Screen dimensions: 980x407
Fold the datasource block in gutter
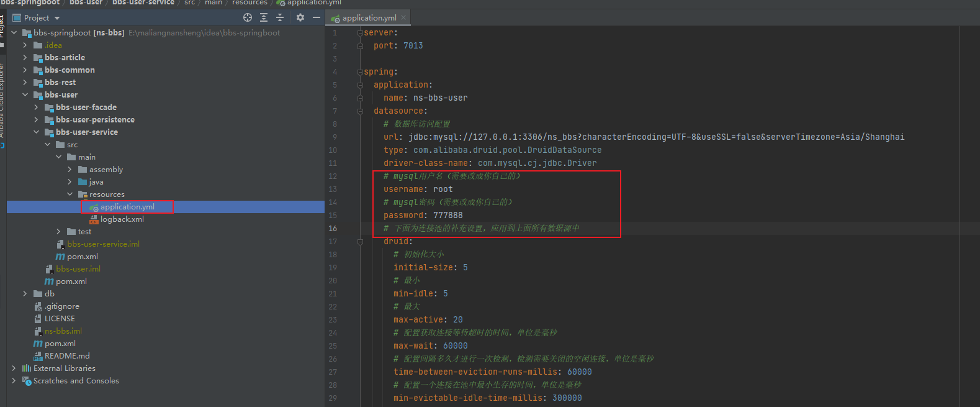[360, 111]
